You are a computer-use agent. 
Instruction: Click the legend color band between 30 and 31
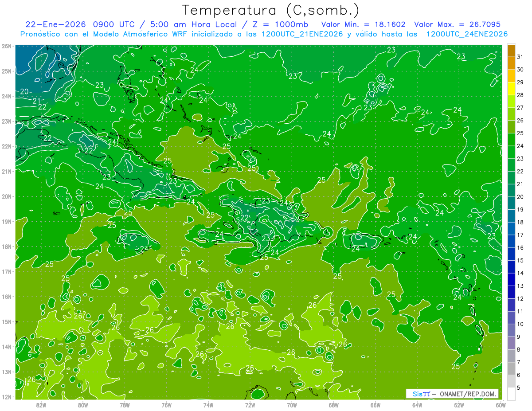511,63
